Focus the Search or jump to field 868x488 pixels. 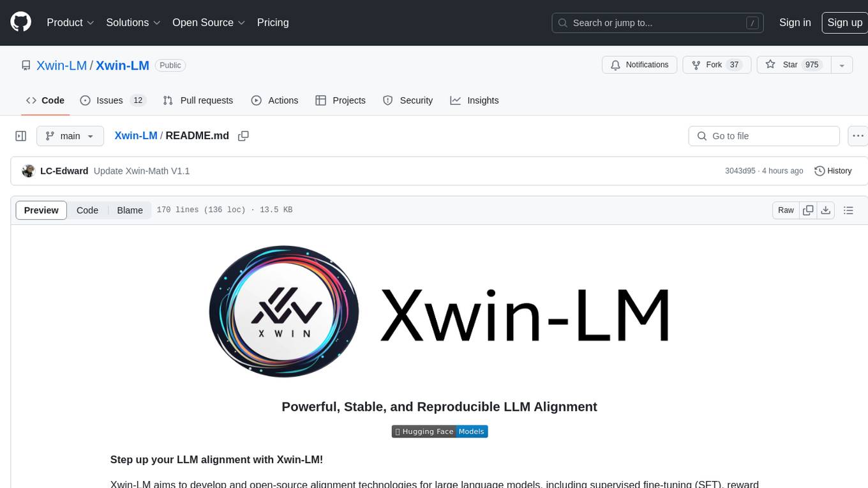[x=658, y=22]
